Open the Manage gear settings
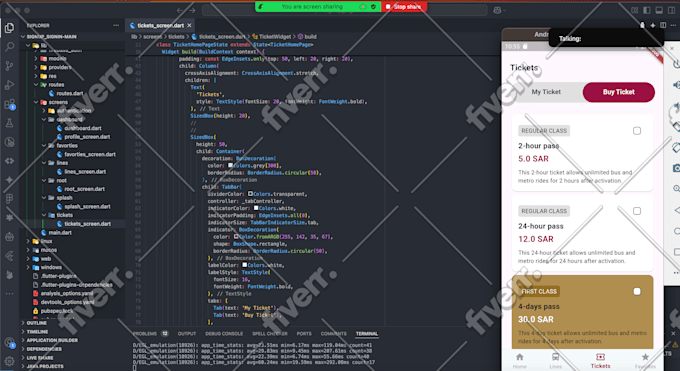Image resolution: width=680 pixels, height=371 pixels. click(x=9, y=361)
